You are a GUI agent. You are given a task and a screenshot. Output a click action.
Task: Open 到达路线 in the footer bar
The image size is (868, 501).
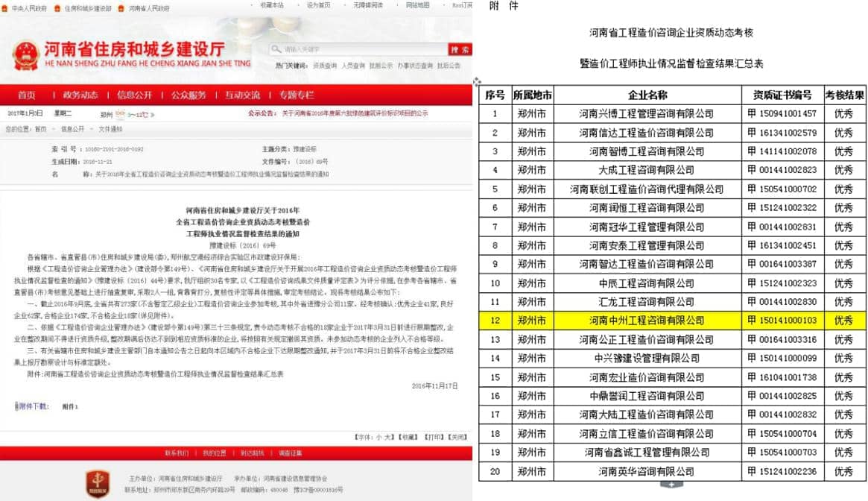click(252, 453)
